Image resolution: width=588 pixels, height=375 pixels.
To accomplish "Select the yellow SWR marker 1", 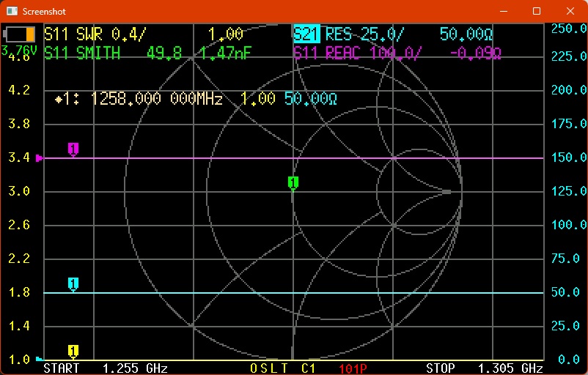I will 73,351.
